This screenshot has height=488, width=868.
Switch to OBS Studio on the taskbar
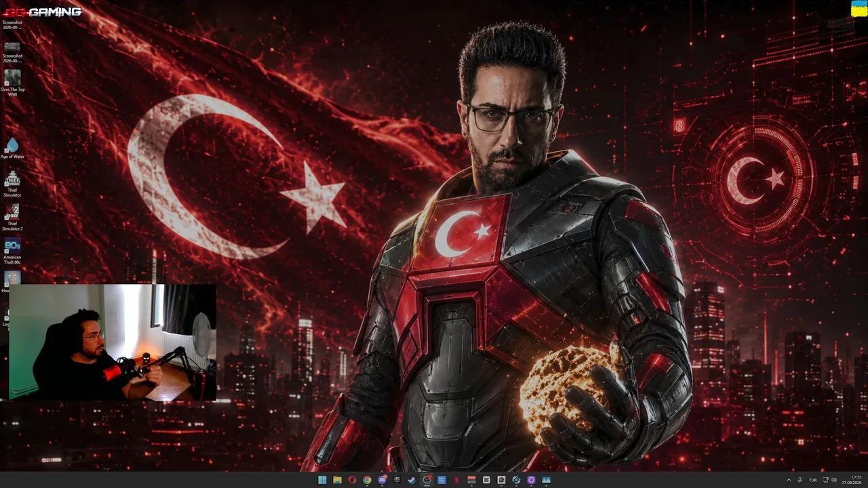click(x=427, y=480)
